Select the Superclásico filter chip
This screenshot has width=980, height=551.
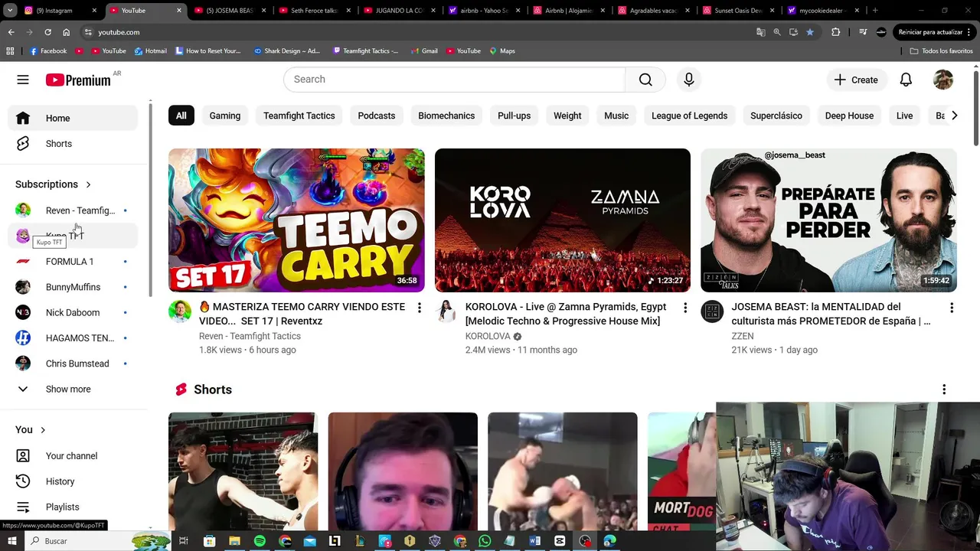click(776, 116)
